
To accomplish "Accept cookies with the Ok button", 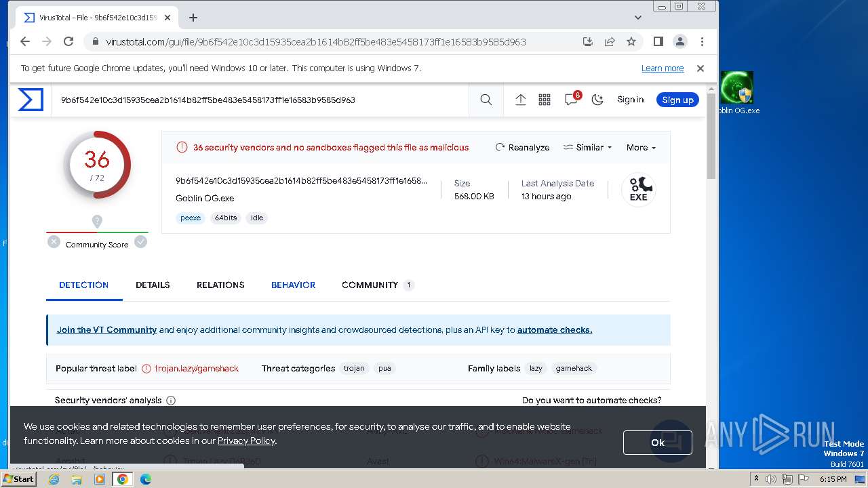I will (x=658, y=443).
